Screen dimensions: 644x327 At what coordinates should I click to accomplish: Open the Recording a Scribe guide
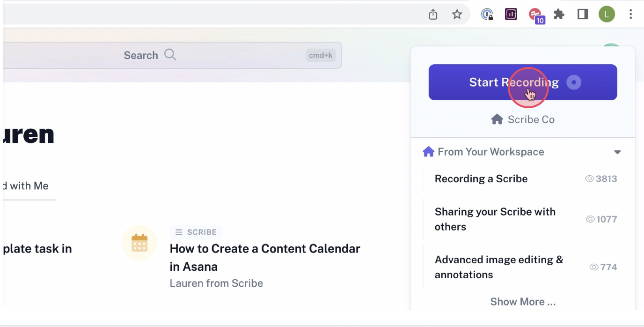click(481, 178)
